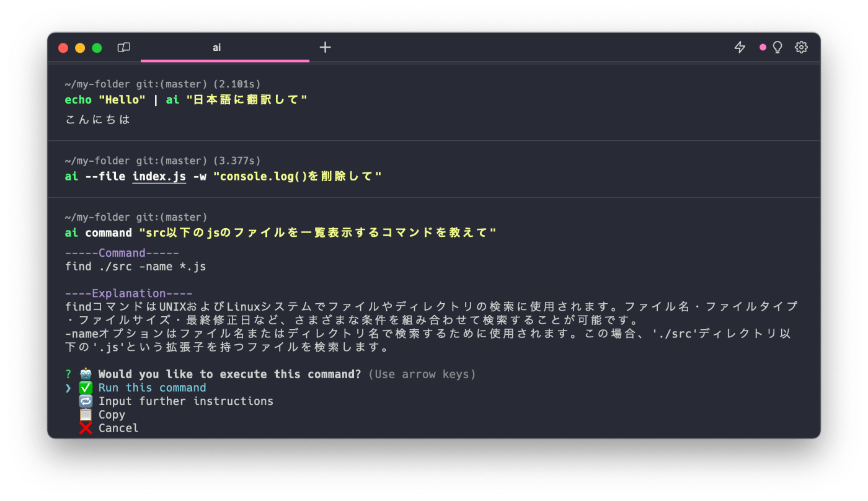Minimize window with yellow button

tap(80, 48)
